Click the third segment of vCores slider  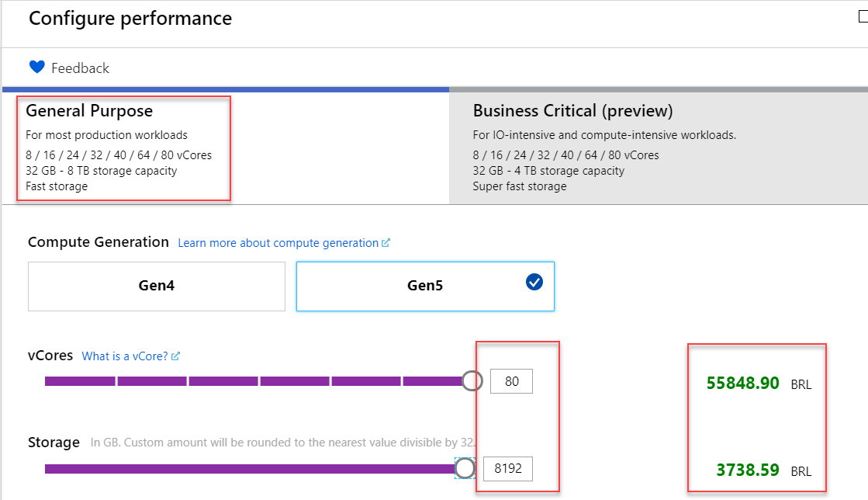click(x=223, y=381)
